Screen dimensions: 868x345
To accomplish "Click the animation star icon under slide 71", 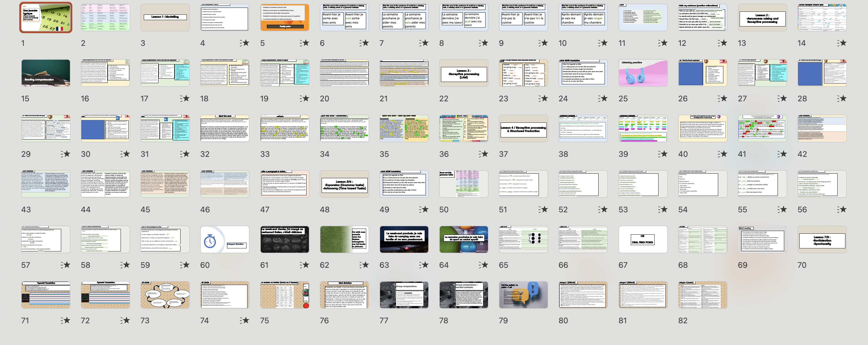I will [65, 320].
